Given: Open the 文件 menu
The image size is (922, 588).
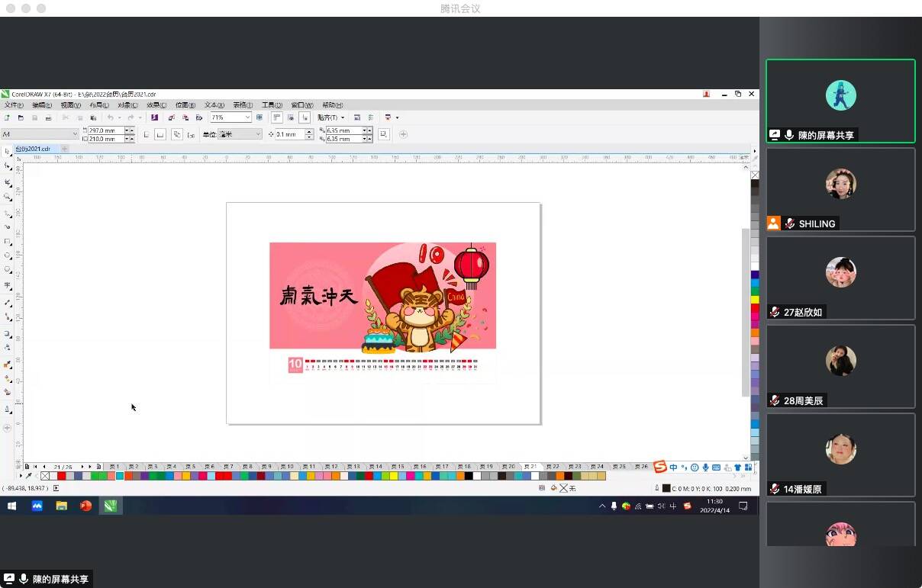Looking at the screenshot, I should 13,105.
